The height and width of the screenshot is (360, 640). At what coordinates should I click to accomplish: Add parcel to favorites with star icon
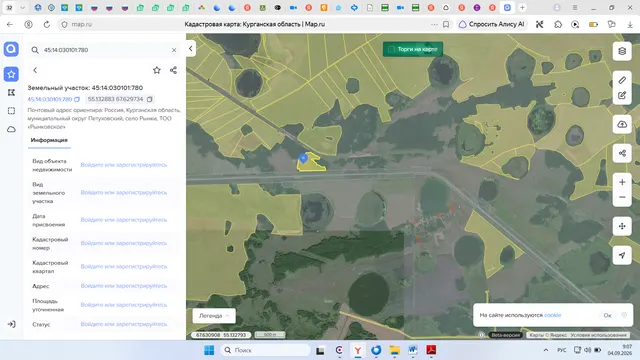[157, 70]
